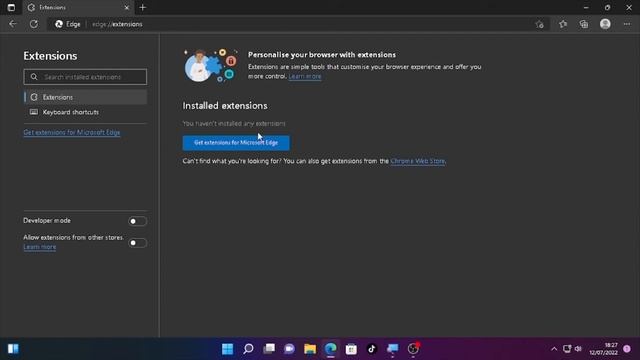The image size is (640, 360).
Task: Open Learn more link in personalise banner
Action: click(x=305, y=76)
